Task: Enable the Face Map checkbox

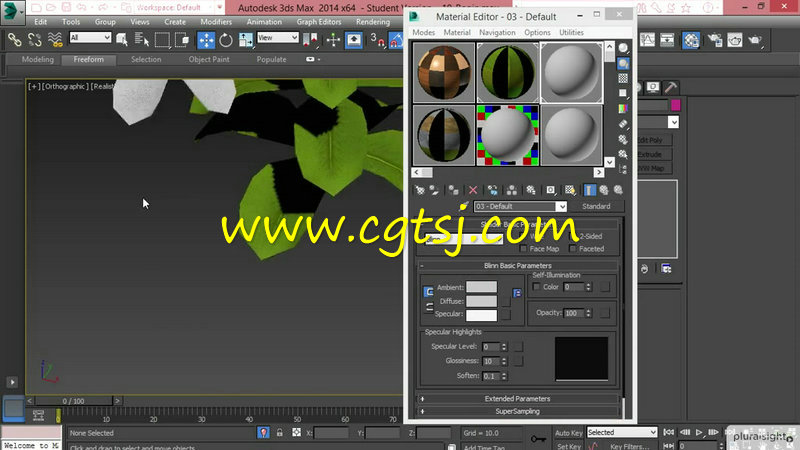Action: pos(523,249)
